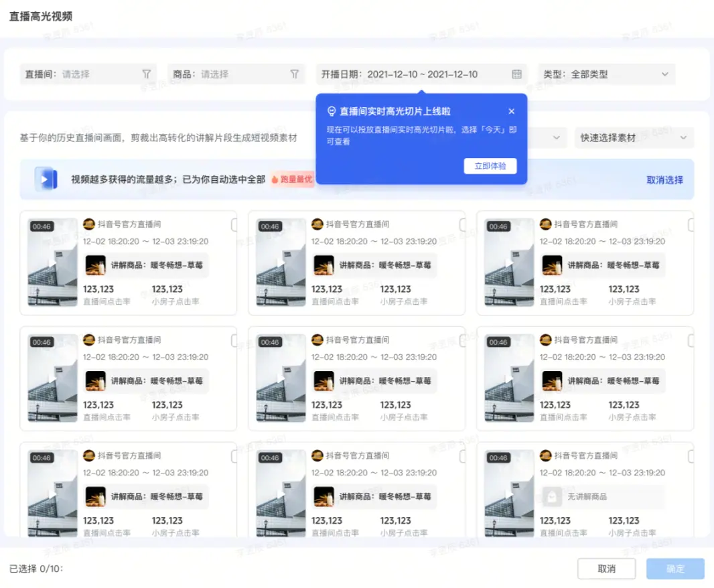Click the 暖冬畅想-草莓 product image in the top-left card
714x588 pixels.
[95, 265]
